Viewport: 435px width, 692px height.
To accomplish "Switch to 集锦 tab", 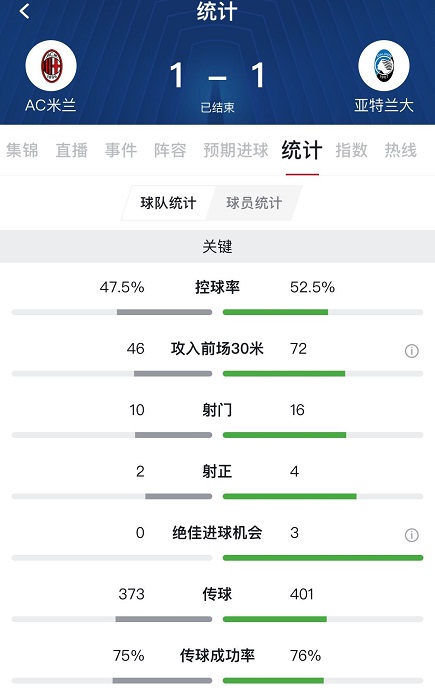I will (x=22, y=150).
